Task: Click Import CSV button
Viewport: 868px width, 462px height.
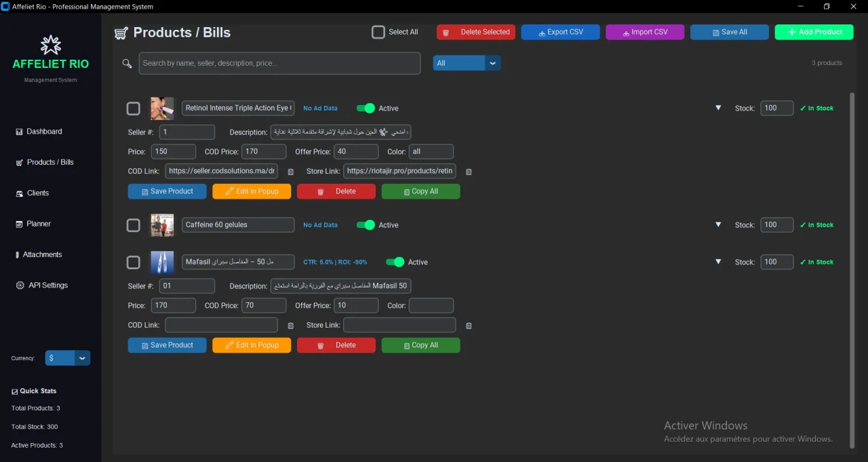Action: (645, 32)
